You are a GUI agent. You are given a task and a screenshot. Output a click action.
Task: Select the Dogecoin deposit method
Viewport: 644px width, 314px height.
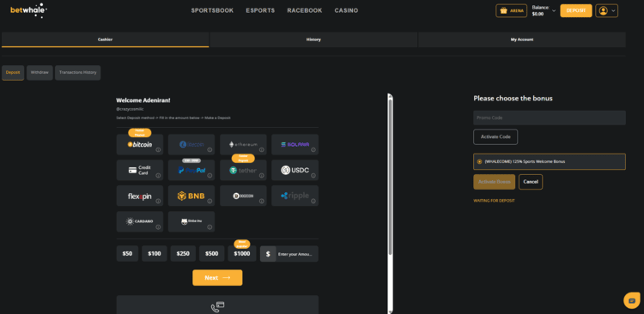pyautogui.click(x=243, y=196)
